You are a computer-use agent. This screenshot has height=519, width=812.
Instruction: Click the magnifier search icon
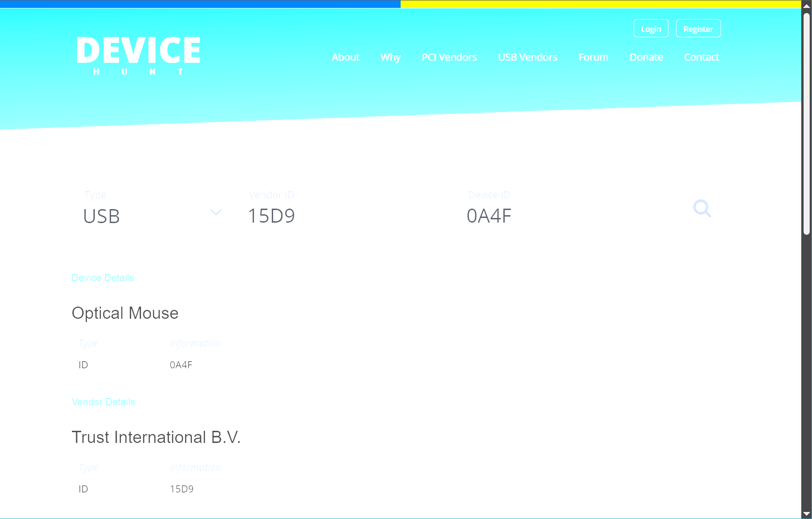pyautogui.click(x=702, y=209)
